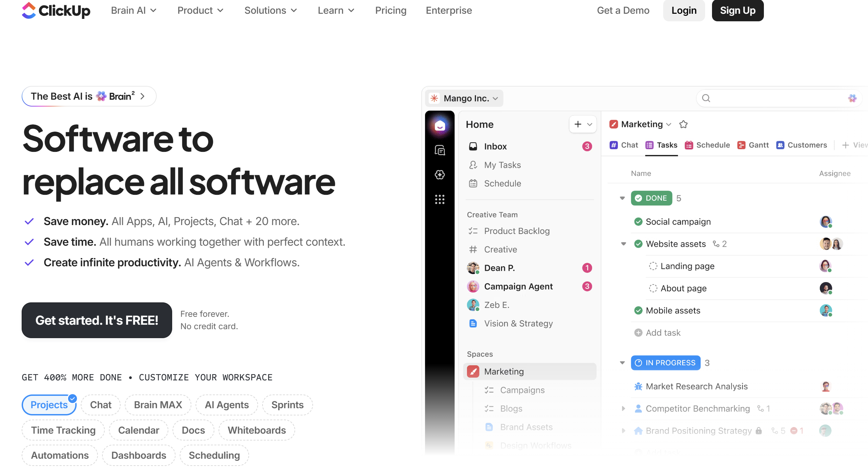The height and width of the screenshot is (468, 868).
Task: Switch to the Schedule view tab
Action: 707,145
